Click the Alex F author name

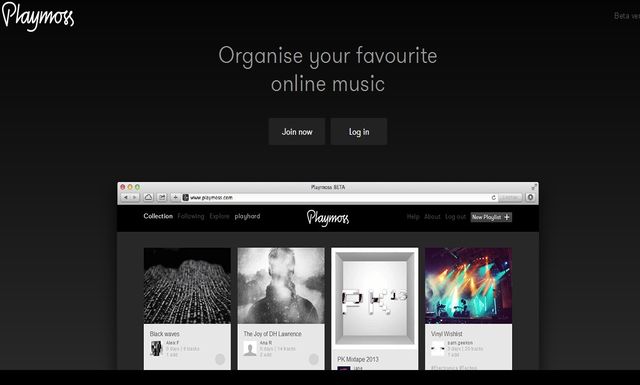[x=172, y=343]
